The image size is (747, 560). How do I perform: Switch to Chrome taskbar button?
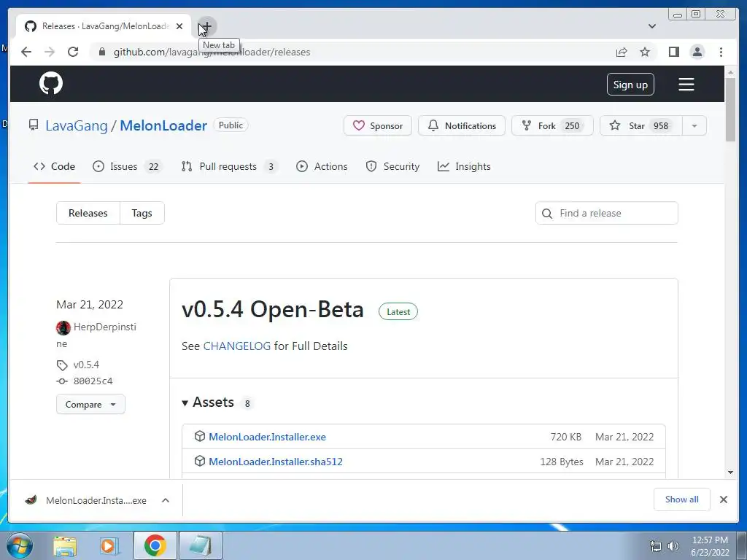155,545
